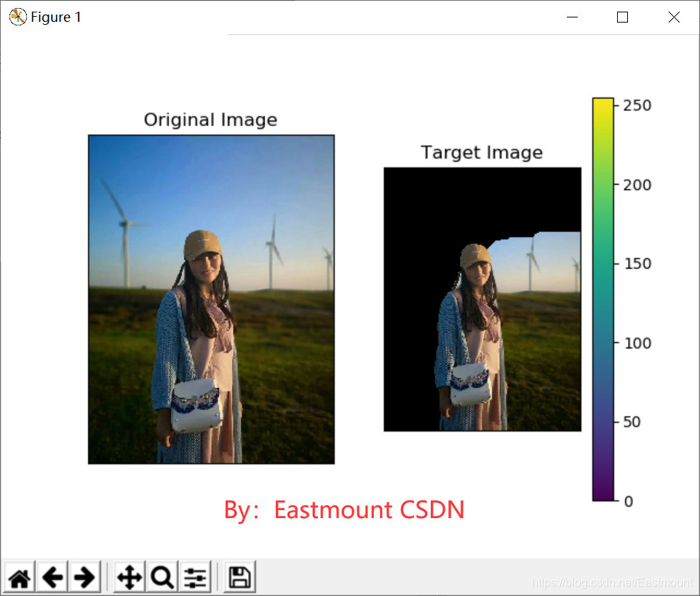
Task: Close the Figure 1 window
Action: coord(674,17)
